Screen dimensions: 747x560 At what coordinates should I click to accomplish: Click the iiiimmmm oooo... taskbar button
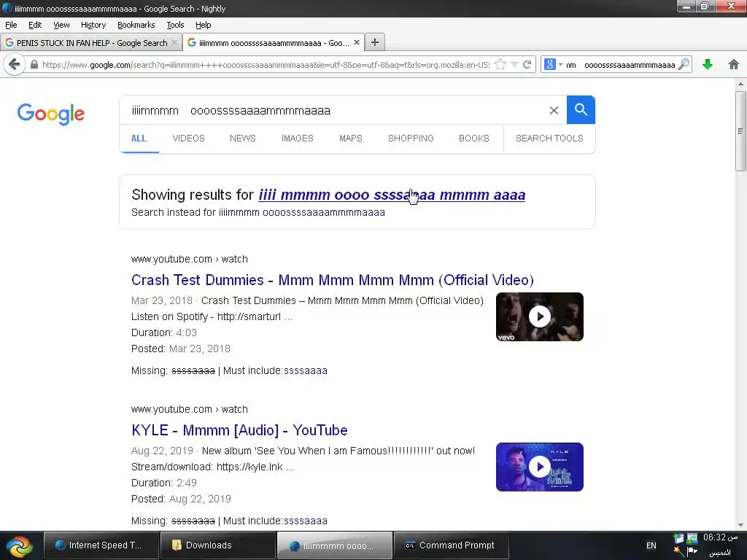[334, 545]
